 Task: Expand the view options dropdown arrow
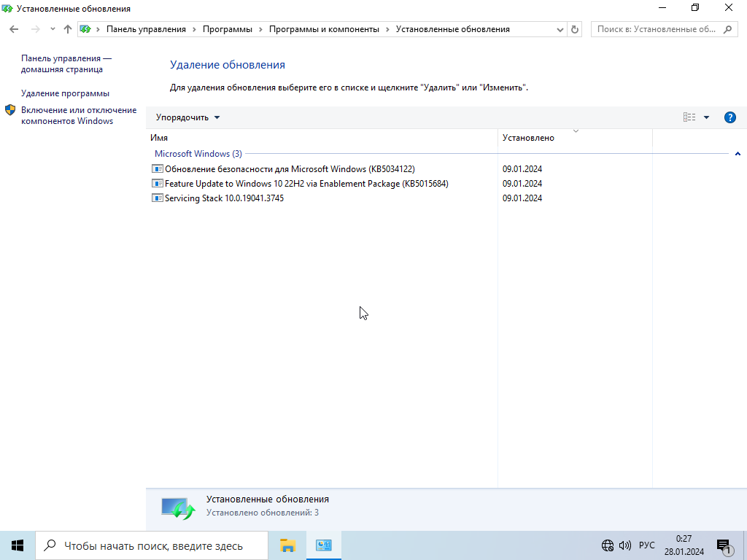[706, 117]
